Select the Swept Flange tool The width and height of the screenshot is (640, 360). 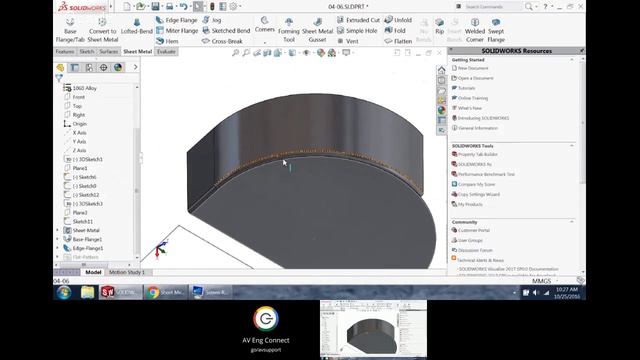coord(496,30)
